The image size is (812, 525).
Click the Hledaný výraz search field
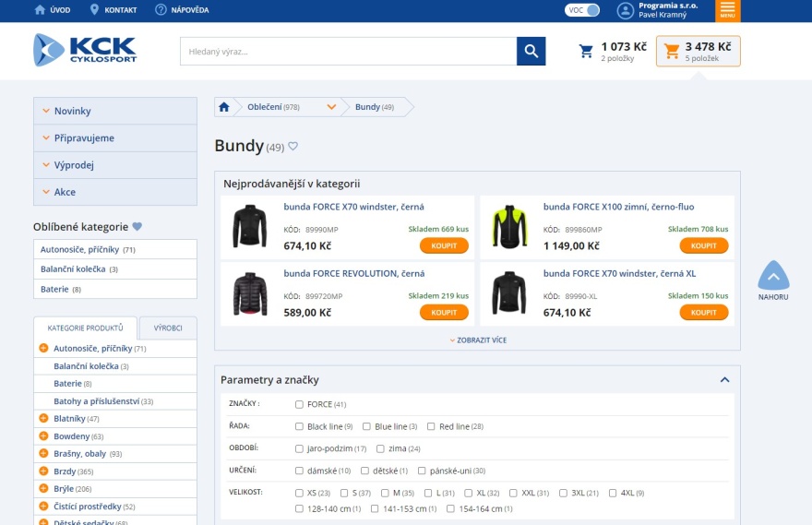pyautogui.click(x=349, y=52)
